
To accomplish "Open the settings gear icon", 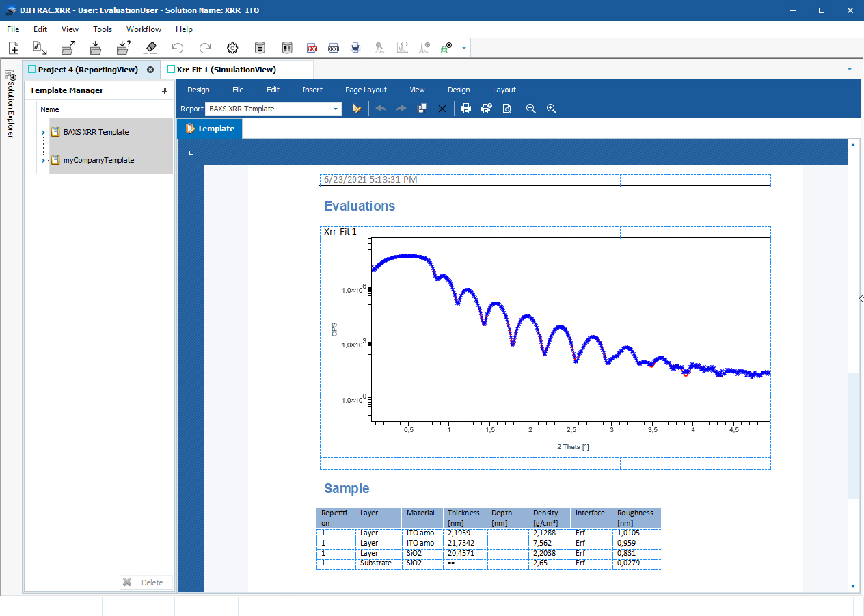I will pyautogui.click(x=232, y=48).
